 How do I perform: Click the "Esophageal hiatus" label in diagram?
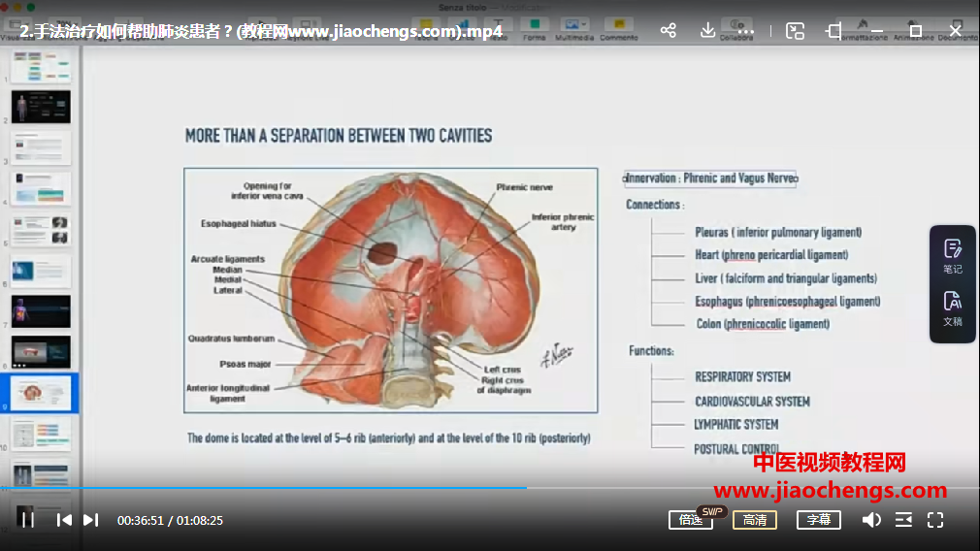point(238,224)
